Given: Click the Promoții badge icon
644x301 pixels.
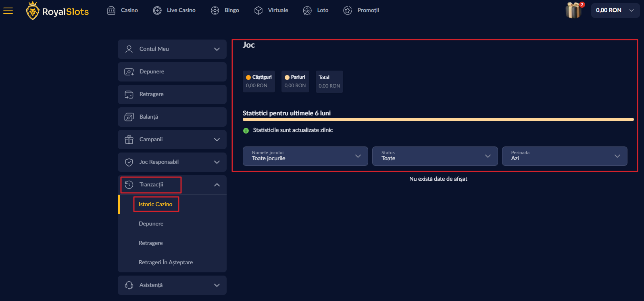Looking at the screenshot, I should pos(348,10).
